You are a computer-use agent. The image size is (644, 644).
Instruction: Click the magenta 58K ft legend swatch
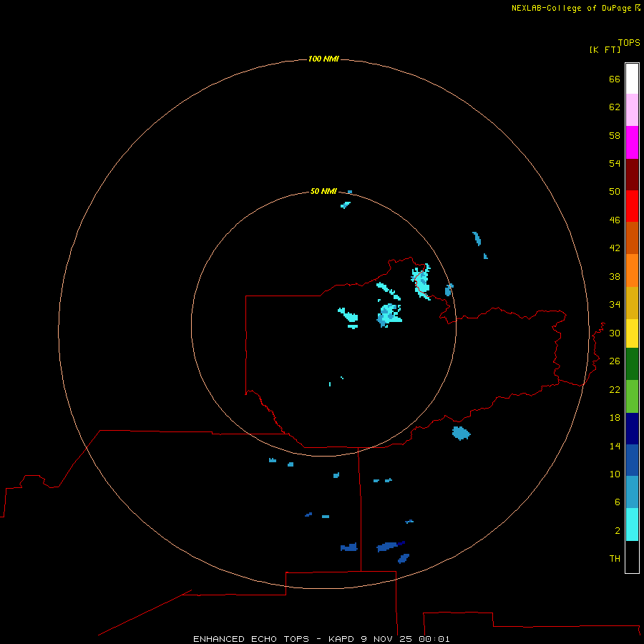(x=632, y=142)
